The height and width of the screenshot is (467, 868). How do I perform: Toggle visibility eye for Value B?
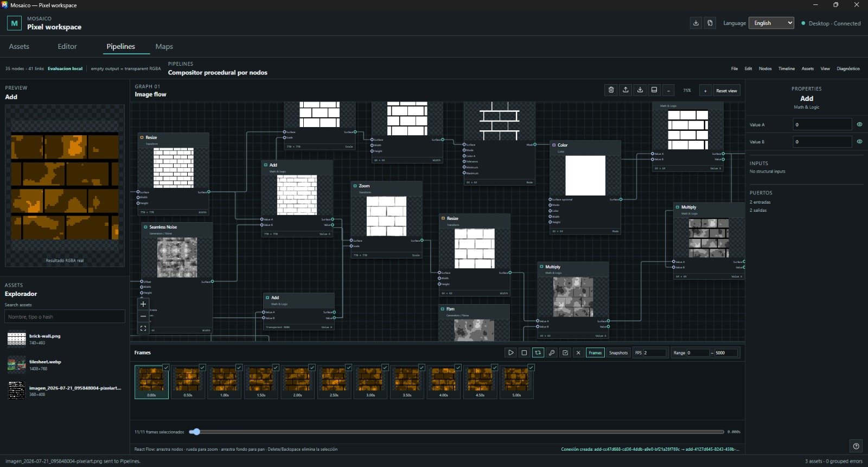click(859, 142)
